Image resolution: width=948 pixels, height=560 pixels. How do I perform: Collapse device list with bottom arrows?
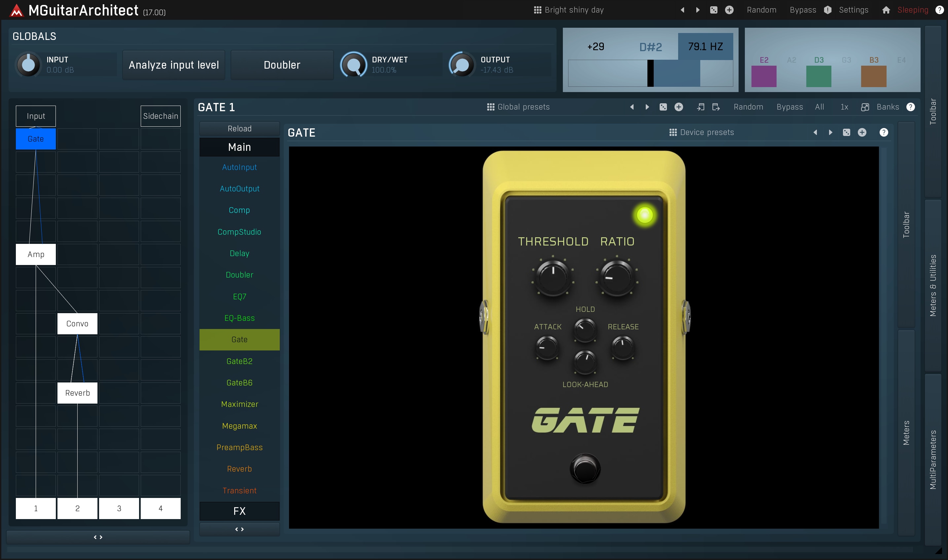pos(239,529)
